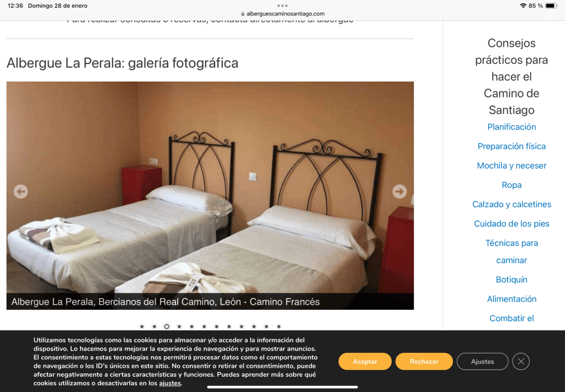This screenshot has height=392, width=565.
Task: Select the currently active third gallery dot
Action: click(167, 326)
